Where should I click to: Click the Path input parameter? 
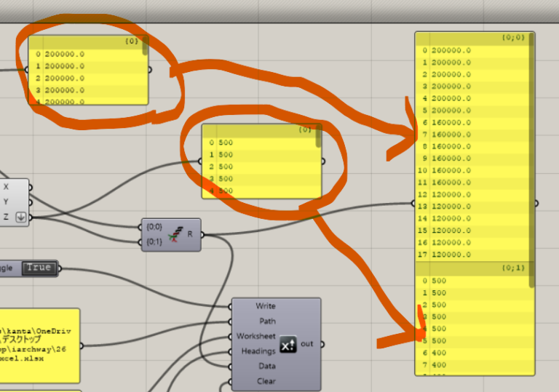266,321
